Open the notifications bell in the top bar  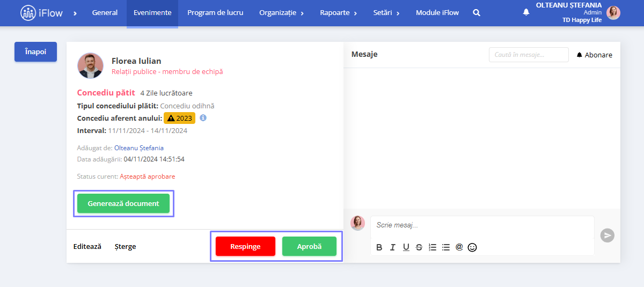(526, 12)
